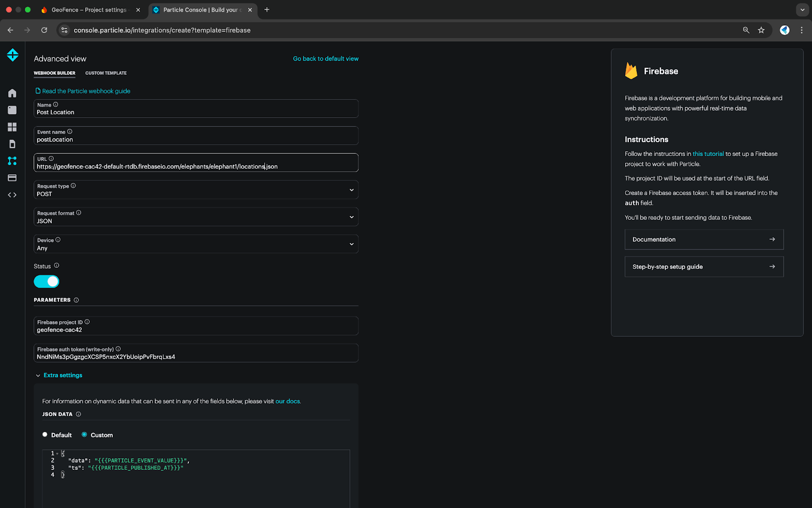
Task: Open the Request format dropdown
Action: click(196, 217)
